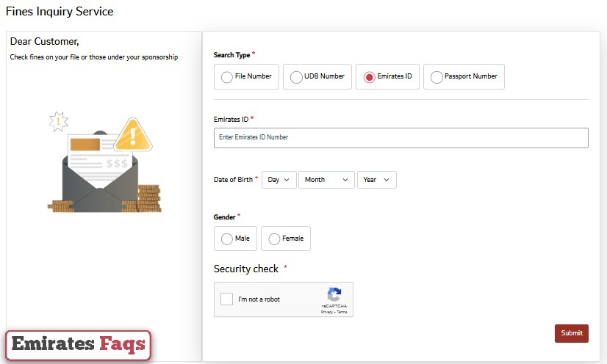Screen dimensions: 607x364
Task: Click the starburst exclamation badge icon
Action: point(58,121)
